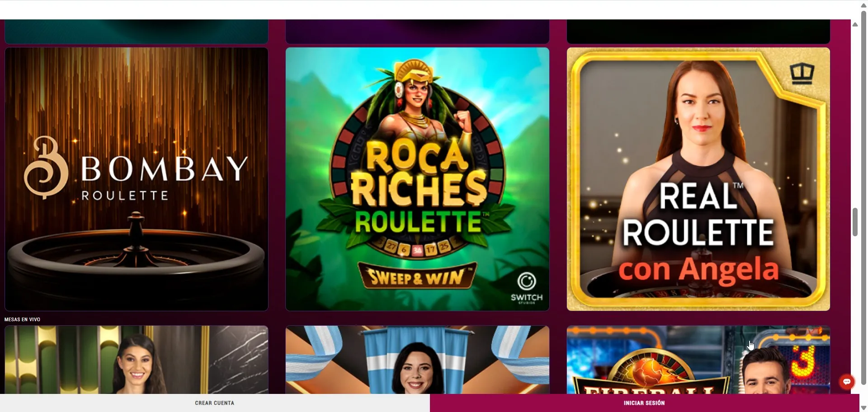
Task: Click the Switch Studios logo on Roca Riches
Action: pos(526,288)
